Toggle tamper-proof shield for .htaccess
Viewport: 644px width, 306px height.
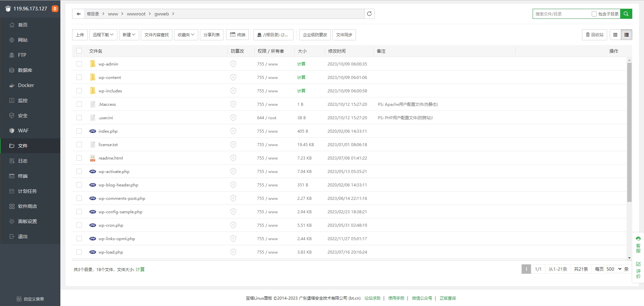[x=233, y=104]
